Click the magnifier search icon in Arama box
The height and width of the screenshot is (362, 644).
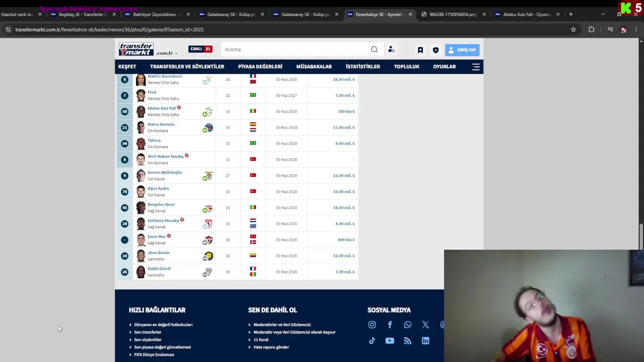tap(374, 49)
